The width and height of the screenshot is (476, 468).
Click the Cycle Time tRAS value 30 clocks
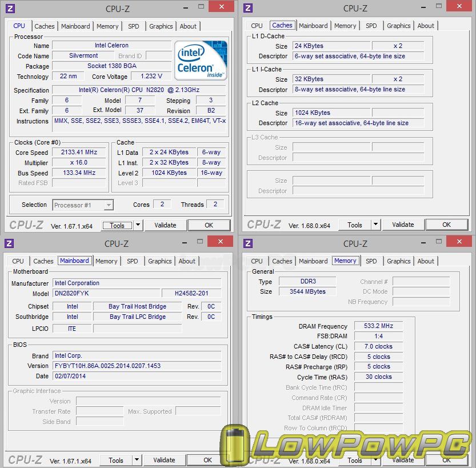coord(378,377)
